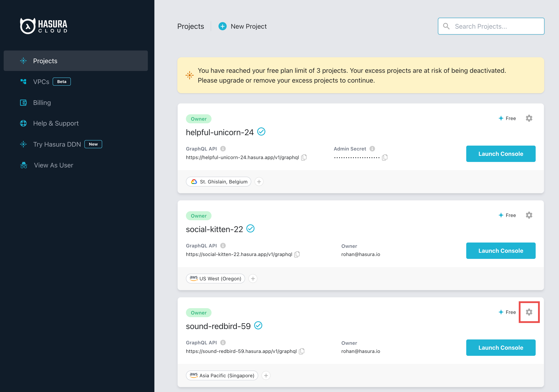Click the verified checkmark beside social-kitten-22
Image resolution: width=559 pixels, height=392 pixels.
pyautogui.click(x=251, y=228)
